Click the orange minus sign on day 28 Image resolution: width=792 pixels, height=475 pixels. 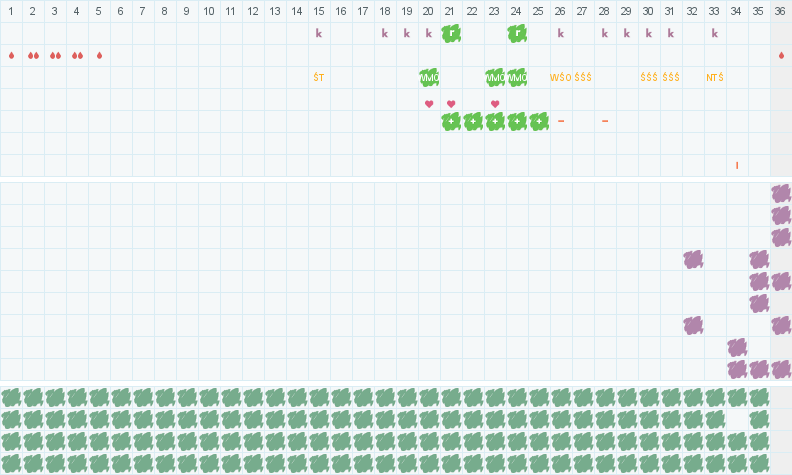click(x=605, y=121)
